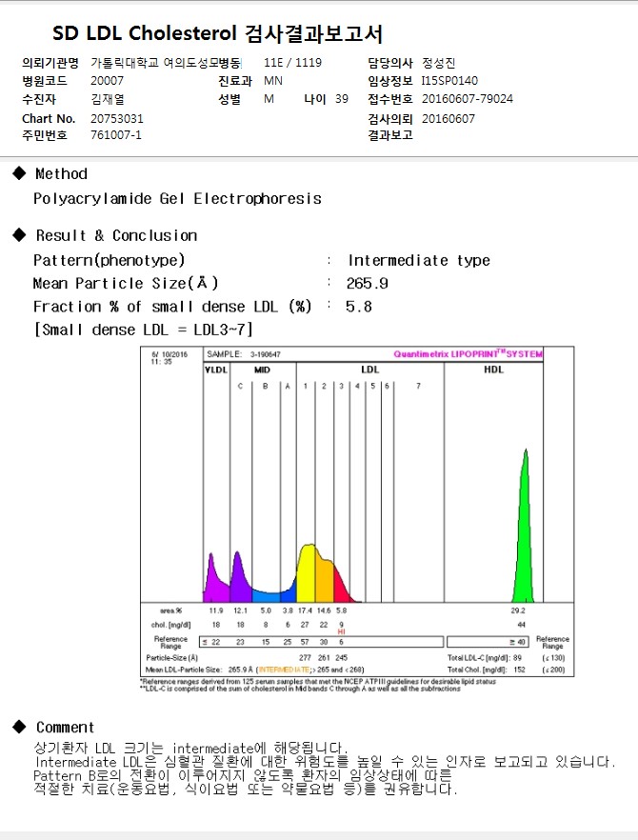Click the orange 'INTERMEDIATE' label

285,670
